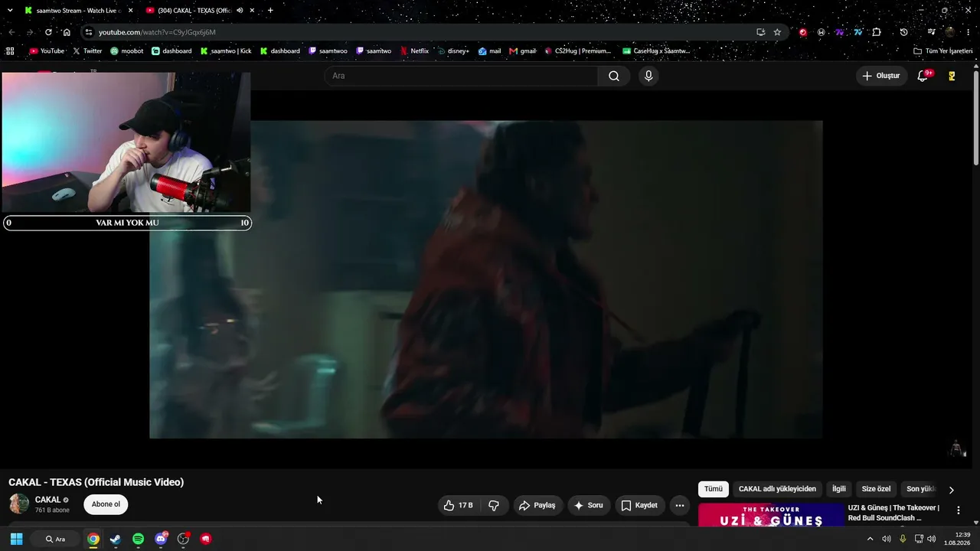Dislike the video

[x=494, y=505]
